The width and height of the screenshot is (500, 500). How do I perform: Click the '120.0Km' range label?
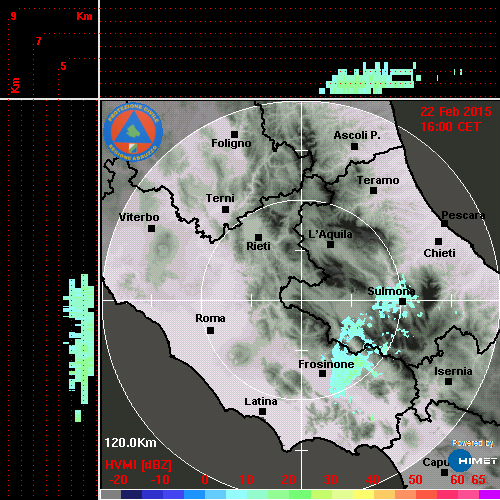(x=130, y=443)
